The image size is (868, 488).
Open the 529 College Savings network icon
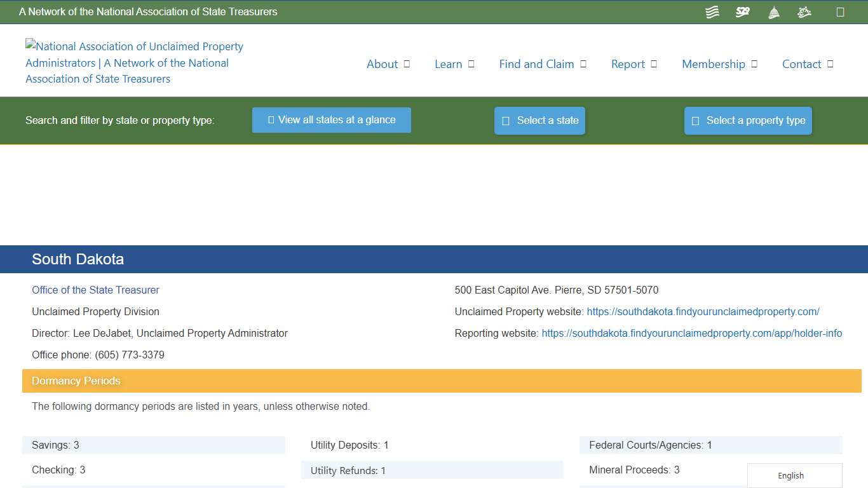coord(742,11)
